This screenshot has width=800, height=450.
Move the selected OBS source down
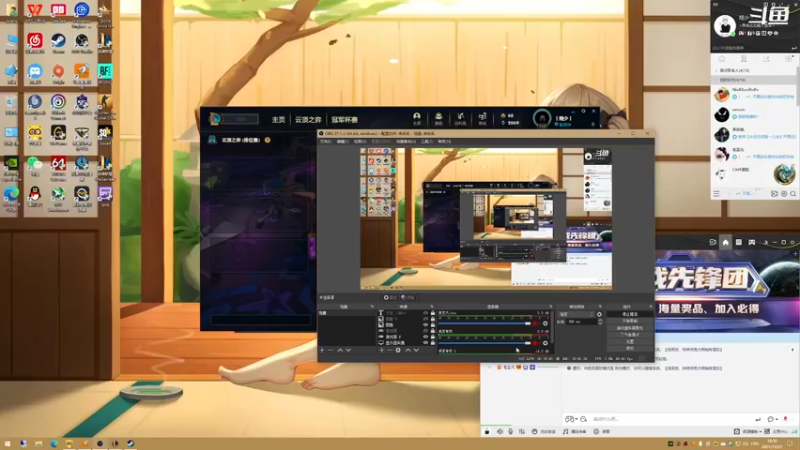[416, 350]
